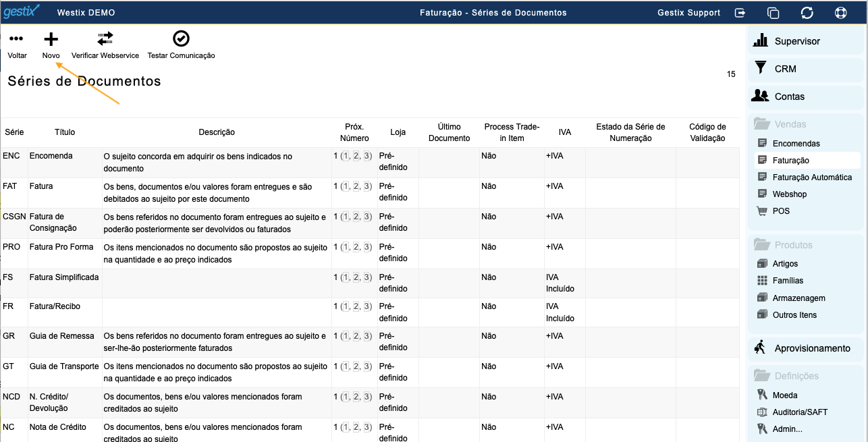
Task: Open Encomendas in the Vendas menu
Action: coord(796,143)
